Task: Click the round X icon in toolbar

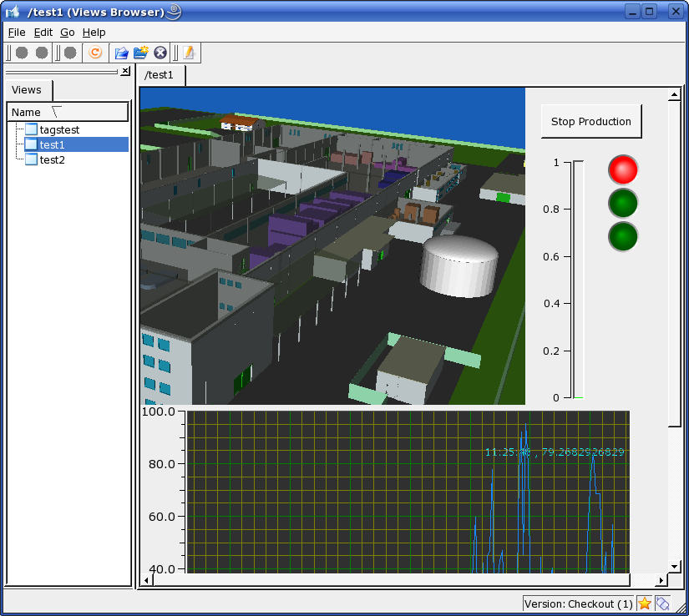Action: pyautogui.click(x=160, y=53)
